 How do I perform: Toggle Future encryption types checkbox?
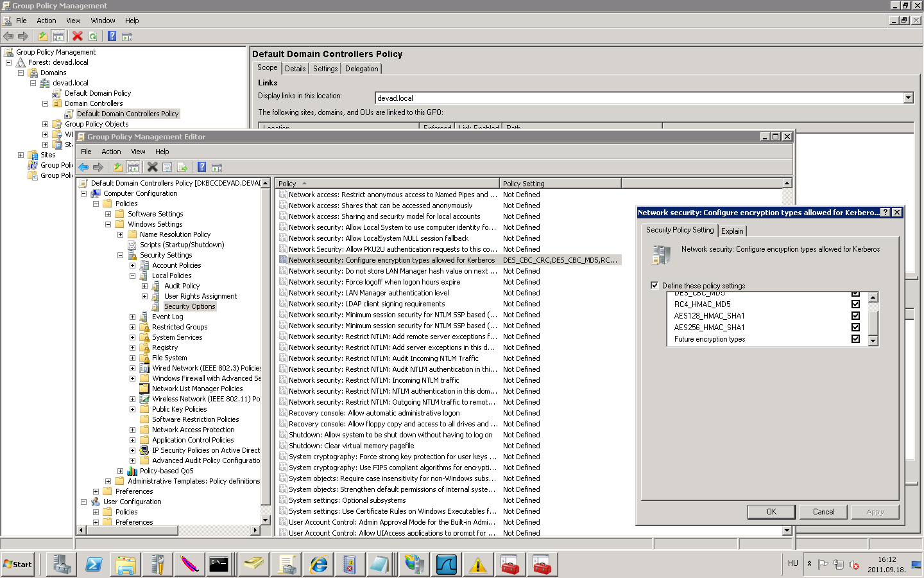[x=855, y=339]
